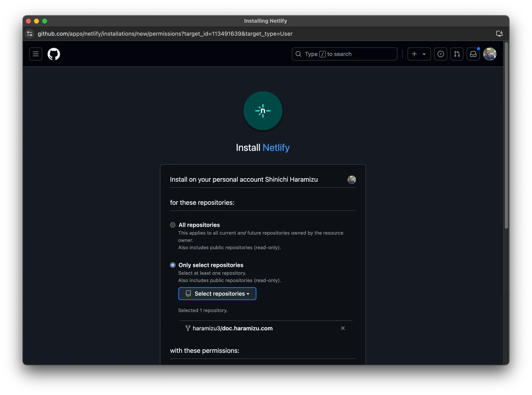Open the notifications inbox icon

[x=473, y=54]
